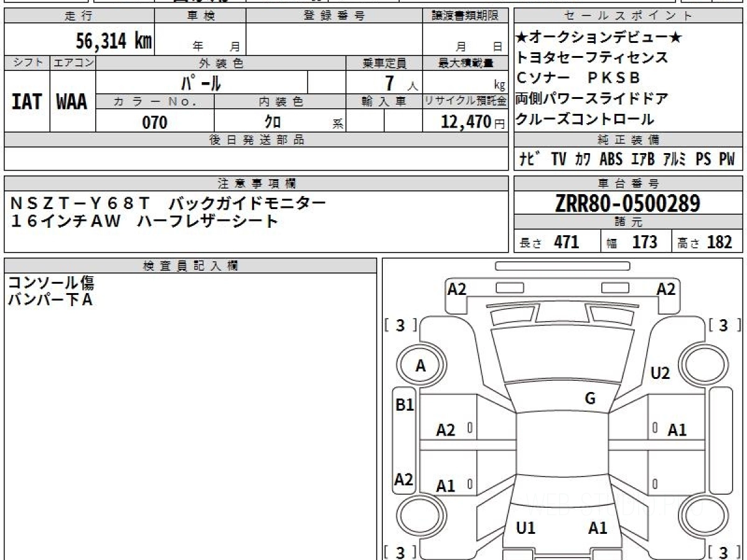Select the U2 damage mark on diagram

click(x=660, y=373)
